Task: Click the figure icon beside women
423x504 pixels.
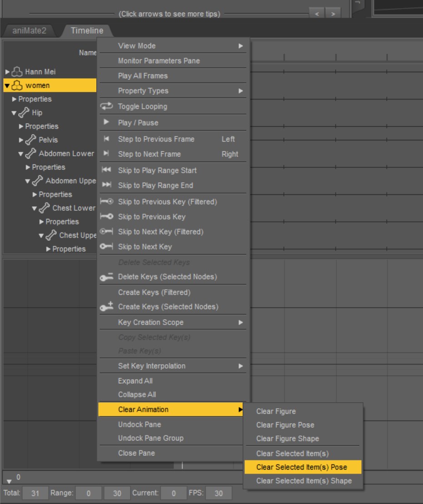Action: point(17,85)
